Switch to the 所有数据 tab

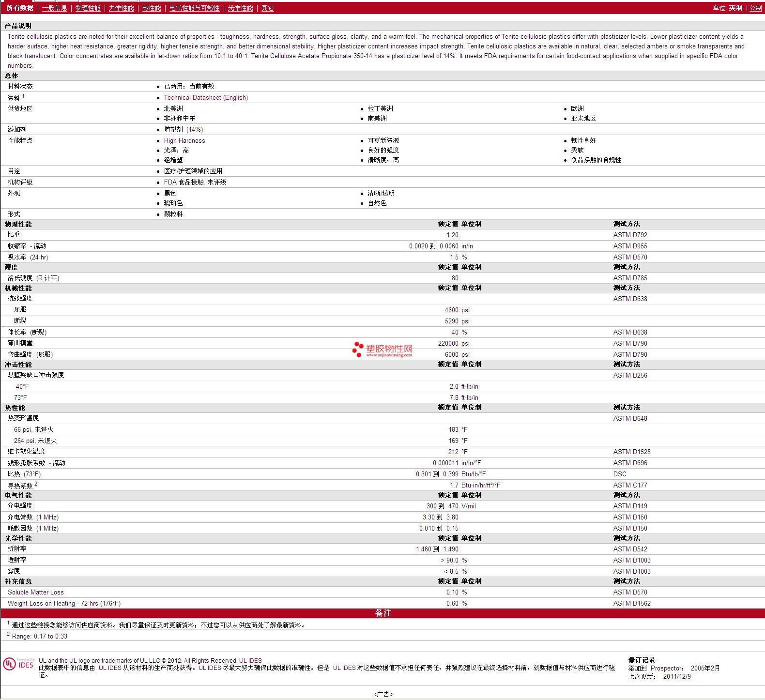coord(20,8)
